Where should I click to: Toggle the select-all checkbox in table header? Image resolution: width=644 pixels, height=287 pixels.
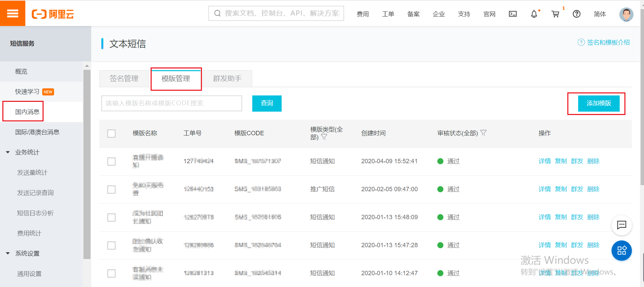pos(111,134)
